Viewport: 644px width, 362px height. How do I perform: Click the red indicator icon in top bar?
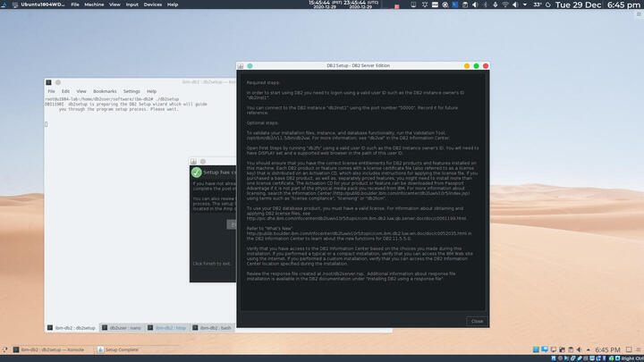click(397, 6)
